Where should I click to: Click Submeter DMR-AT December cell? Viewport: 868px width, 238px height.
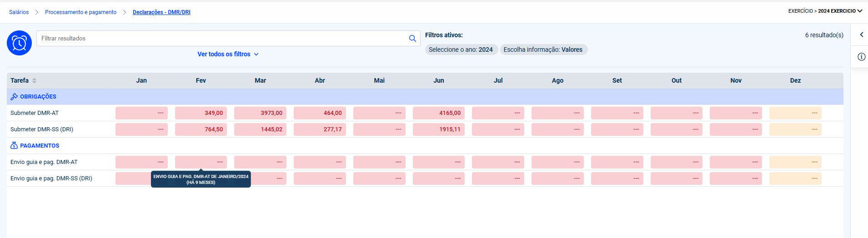(795, 113)
